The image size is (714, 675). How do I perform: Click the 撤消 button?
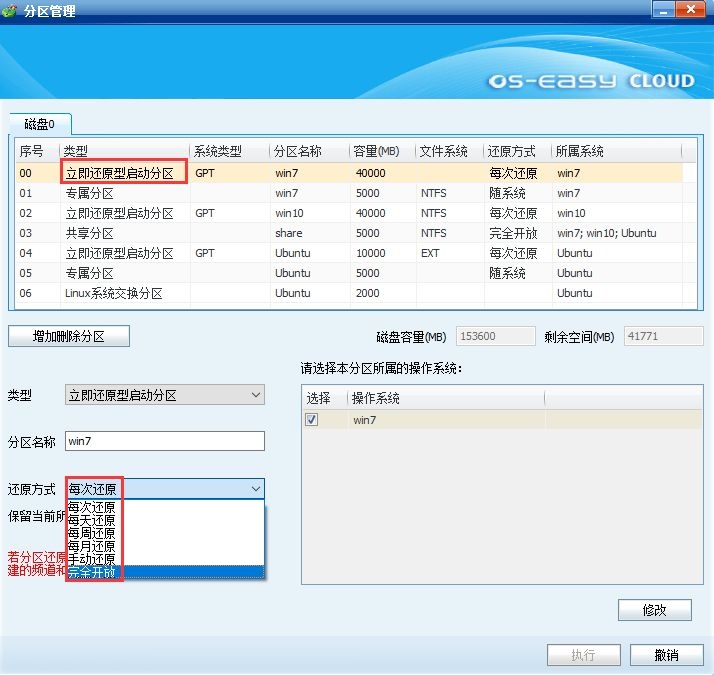(666, 655)
